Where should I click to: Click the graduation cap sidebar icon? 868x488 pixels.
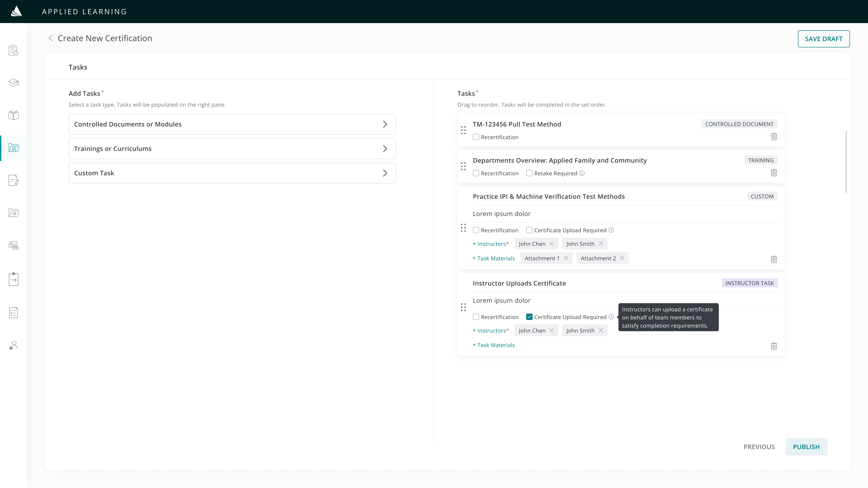click(x=13, y=82)
